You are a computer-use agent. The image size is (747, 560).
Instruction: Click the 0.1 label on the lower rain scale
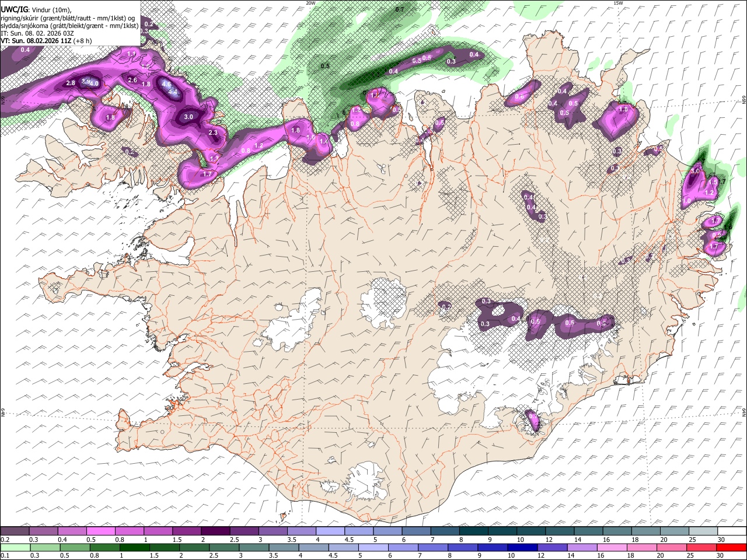(x=5, y=555)
